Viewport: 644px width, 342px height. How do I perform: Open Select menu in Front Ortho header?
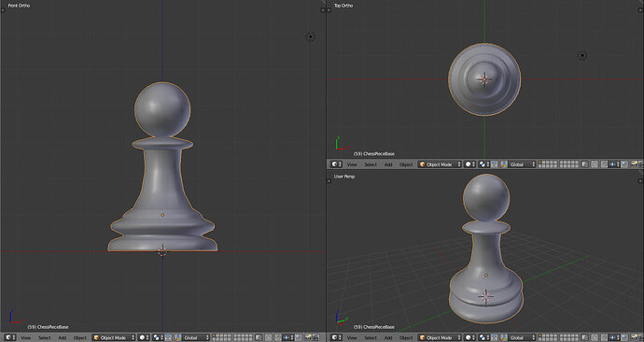[45, 337]
